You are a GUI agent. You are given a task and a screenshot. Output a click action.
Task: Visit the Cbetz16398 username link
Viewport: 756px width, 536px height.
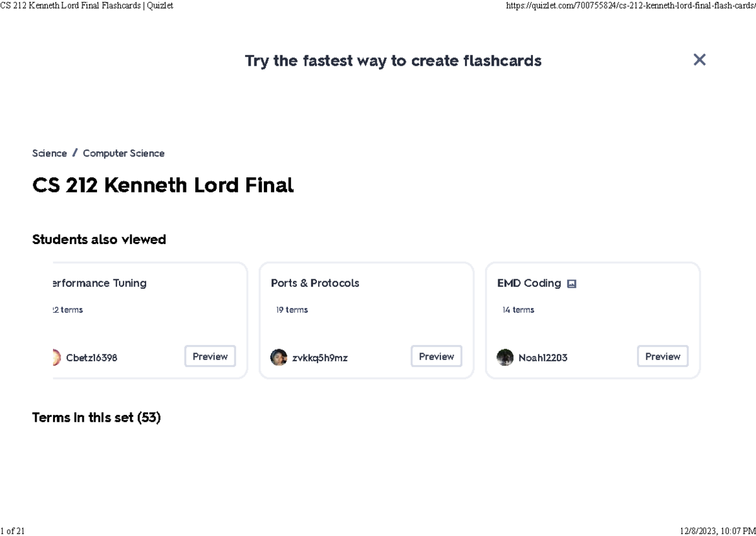point(91,358)
